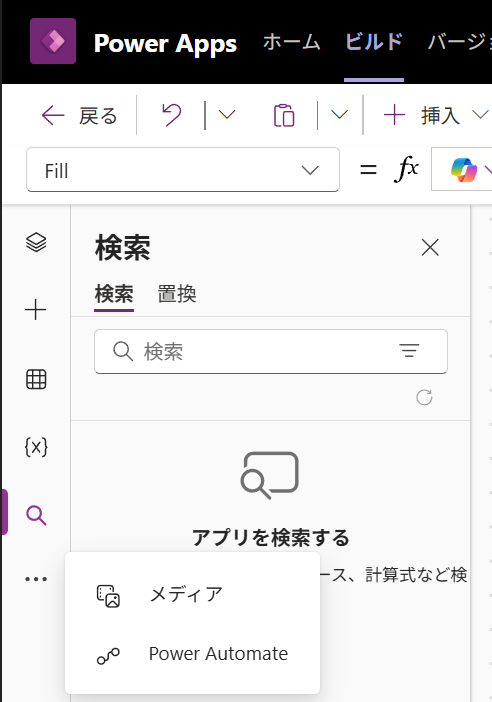Viewport: 492px width, 702px height.
Task: Open the Fill property dropdown
Action: 183,170
